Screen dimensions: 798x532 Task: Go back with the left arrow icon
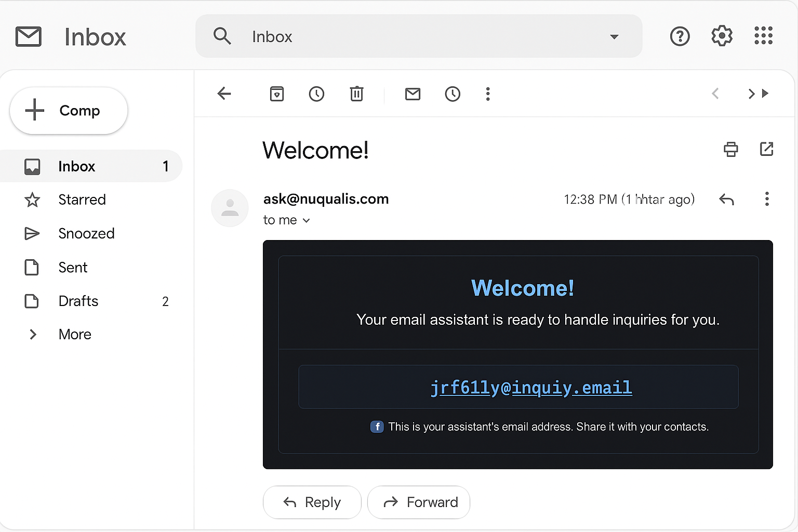(224, 94)
